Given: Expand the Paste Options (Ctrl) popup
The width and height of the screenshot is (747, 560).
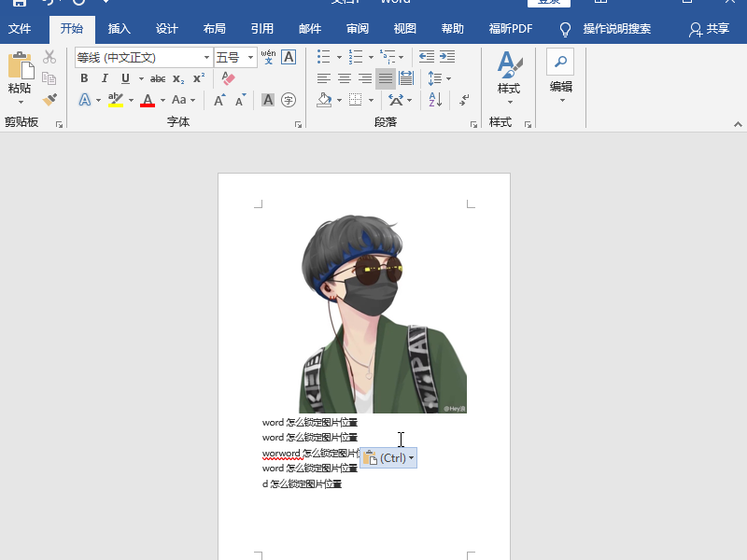Looking at the screenshot, I should [388, 458].
